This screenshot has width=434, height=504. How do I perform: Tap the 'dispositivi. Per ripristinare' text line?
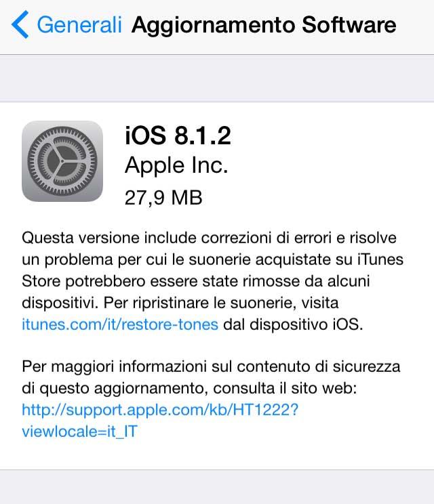[180, 303]
